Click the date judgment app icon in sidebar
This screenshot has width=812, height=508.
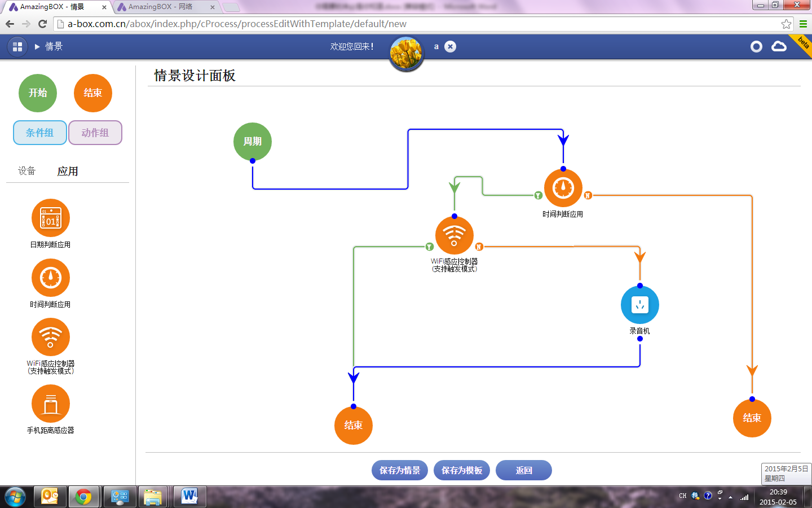[51, 218]
